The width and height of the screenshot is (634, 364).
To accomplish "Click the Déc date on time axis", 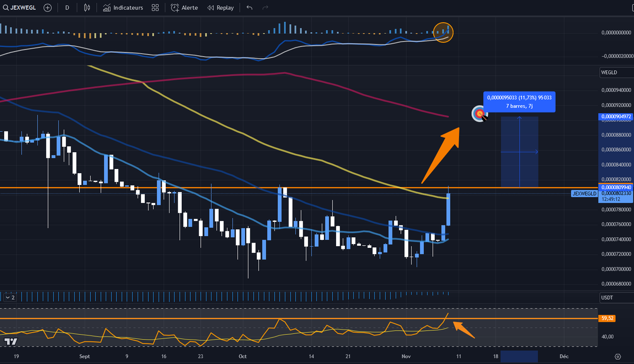I will coord(564,356).
